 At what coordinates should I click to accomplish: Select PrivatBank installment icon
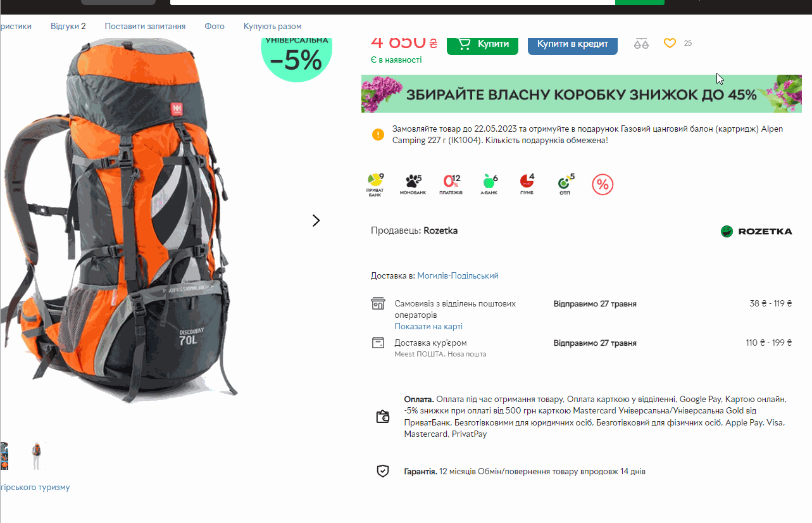point(375,184)
